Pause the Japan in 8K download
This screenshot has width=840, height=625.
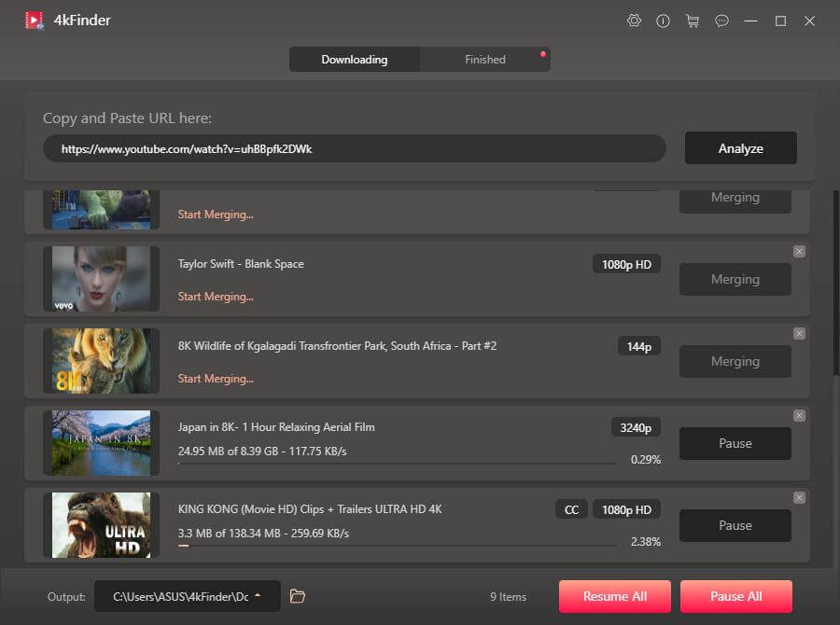coord(735,444)
